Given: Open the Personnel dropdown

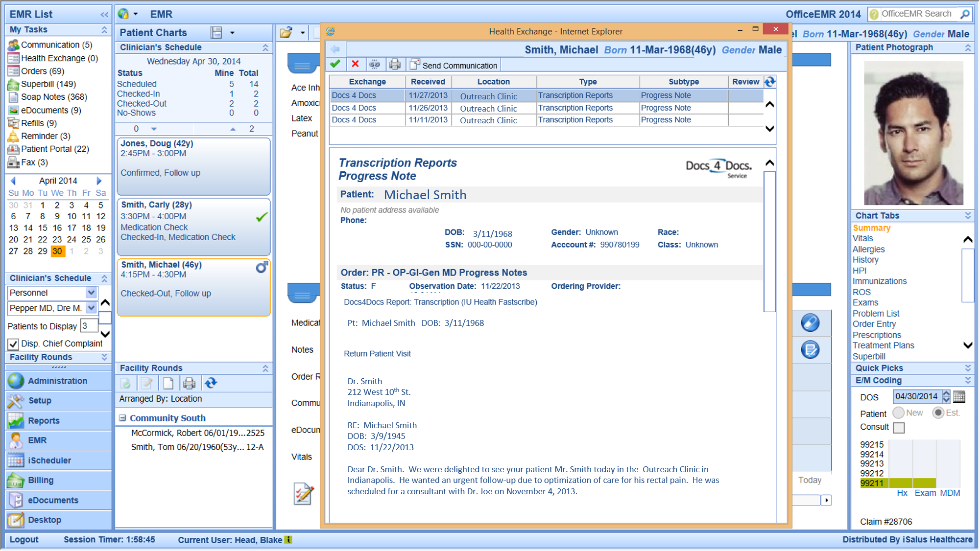Looking at the screenshot, I should 91,293.
